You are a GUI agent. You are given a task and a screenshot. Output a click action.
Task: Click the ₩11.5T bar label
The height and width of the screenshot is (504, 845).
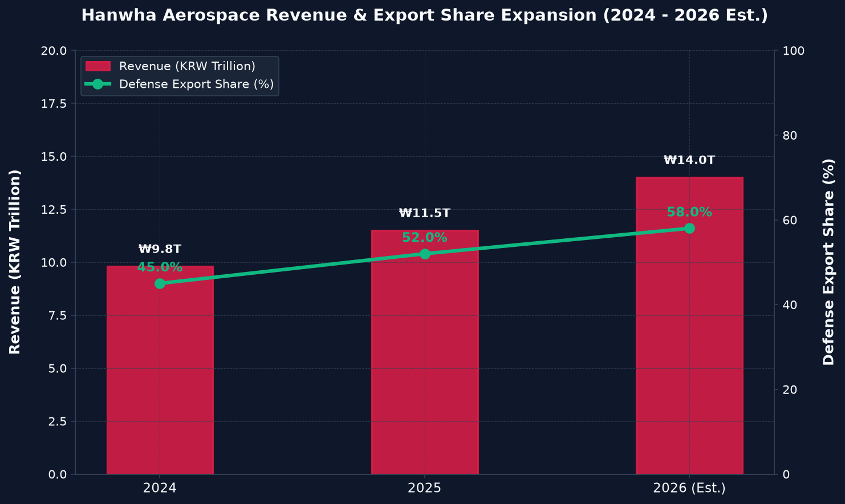425,213
